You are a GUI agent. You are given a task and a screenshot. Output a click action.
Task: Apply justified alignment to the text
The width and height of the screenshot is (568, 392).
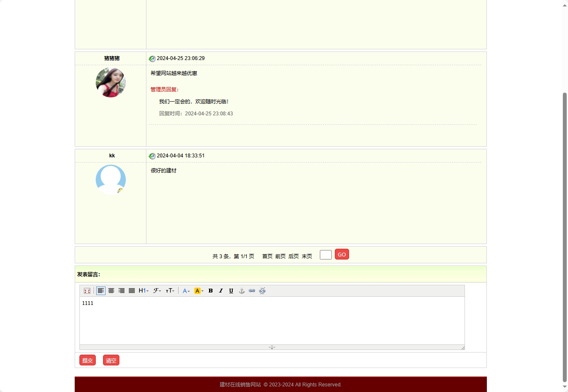tap(132, 290)
